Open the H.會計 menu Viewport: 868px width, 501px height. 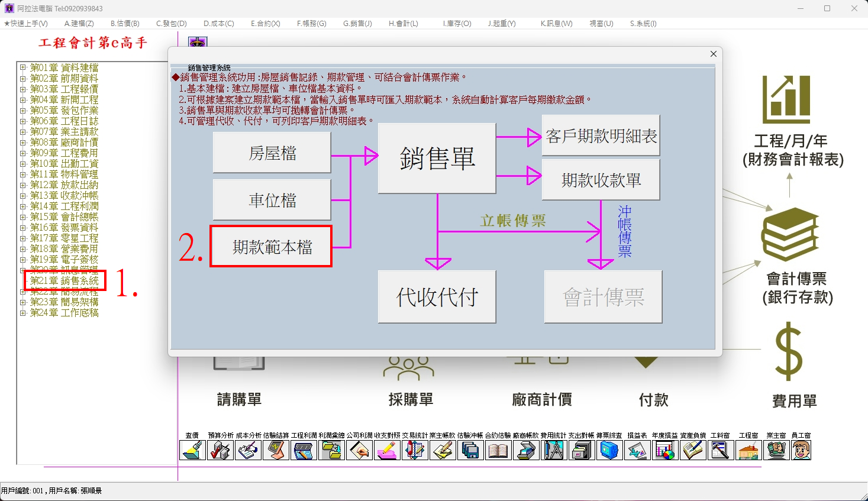403,24
